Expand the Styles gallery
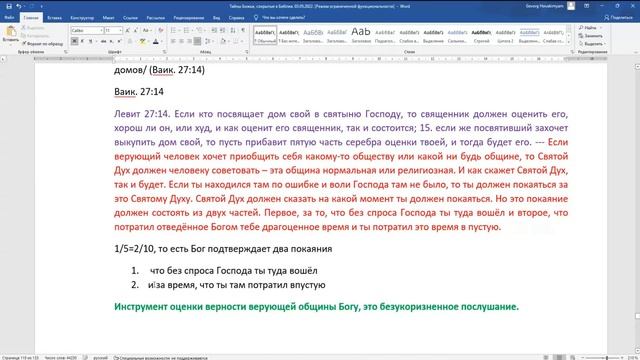The image size is (640, 360). tap(569, 42)
